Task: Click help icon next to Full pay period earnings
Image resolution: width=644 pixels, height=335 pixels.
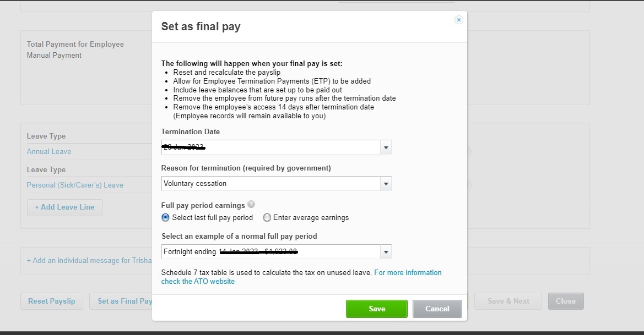Action: coord(251,205)
